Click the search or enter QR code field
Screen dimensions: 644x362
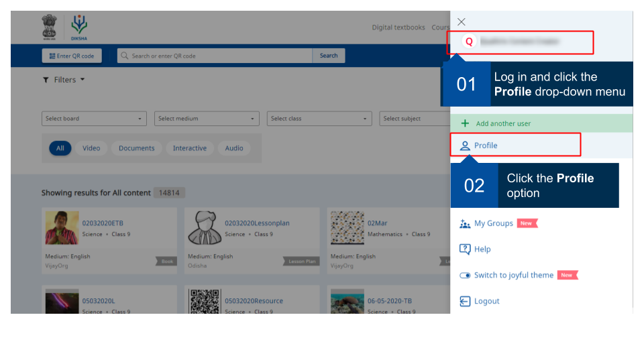pyautogui.click(x=215, y=56)
